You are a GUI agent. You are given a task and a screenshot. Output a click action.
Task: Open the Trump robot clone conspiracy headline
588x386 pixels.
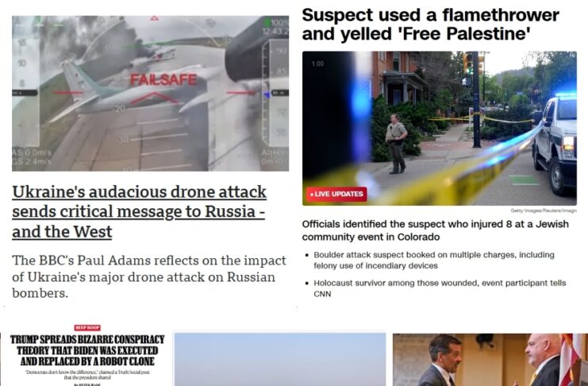click(x=87, y=350)
